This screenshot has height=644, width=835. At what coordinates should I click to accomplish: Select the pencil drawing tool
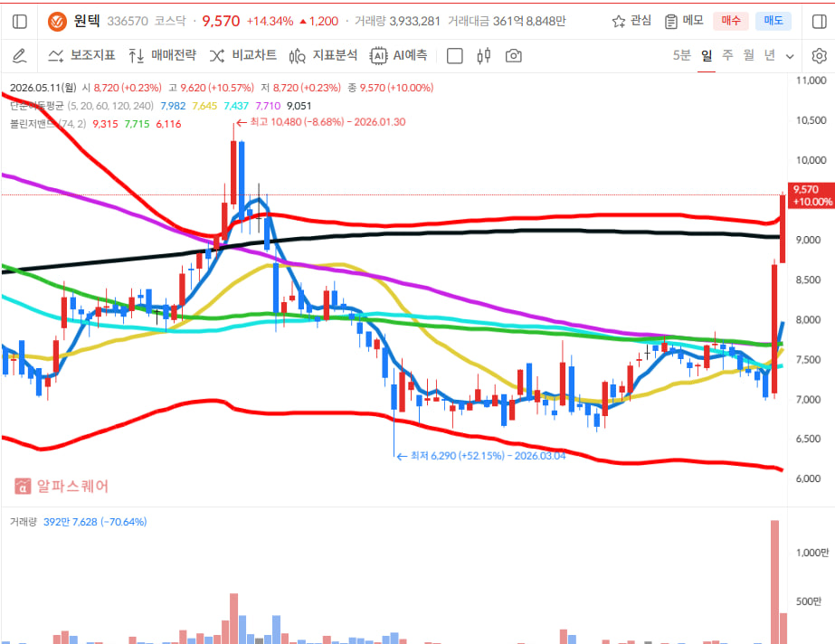pyautogui.click(x=19, y=55)
